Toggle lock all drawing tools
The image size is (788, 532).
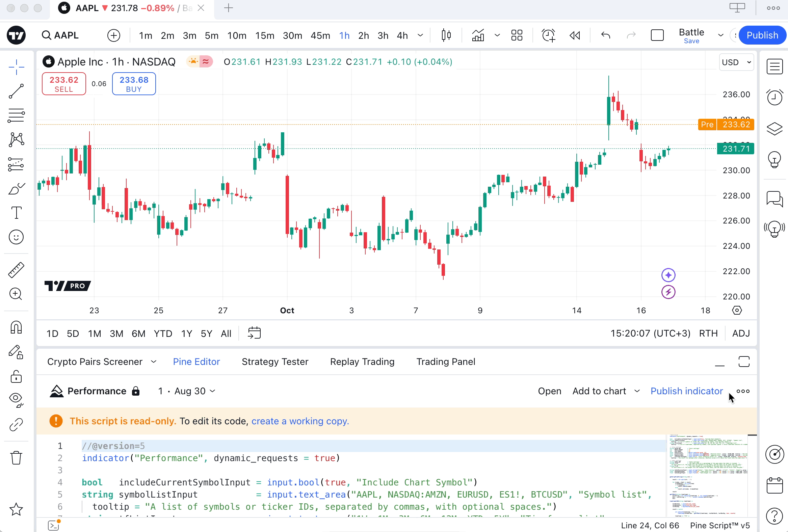point(16,376)
